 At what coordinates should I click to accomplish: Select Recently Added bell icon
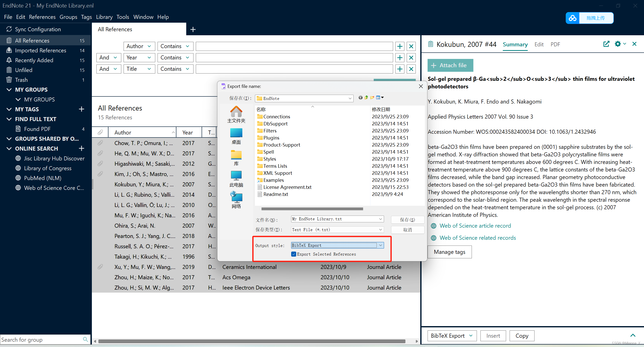tap(9, 60)
